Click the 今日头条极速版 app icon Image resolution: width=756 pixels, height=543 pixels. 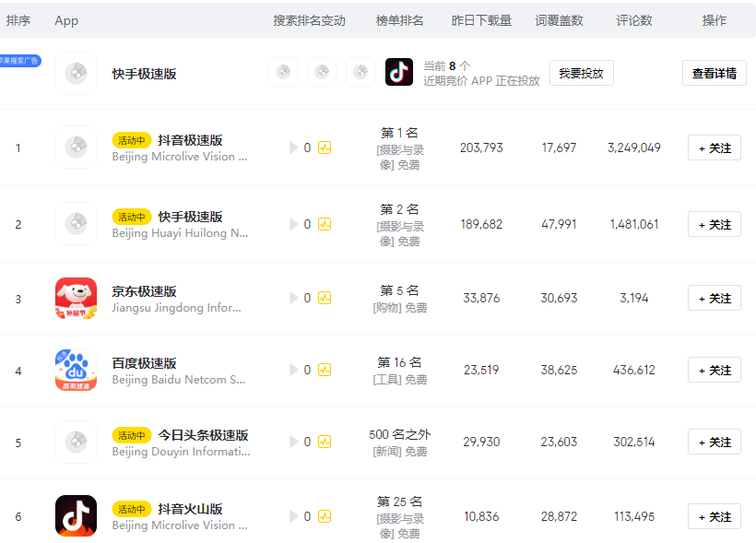tap(76, 441)
